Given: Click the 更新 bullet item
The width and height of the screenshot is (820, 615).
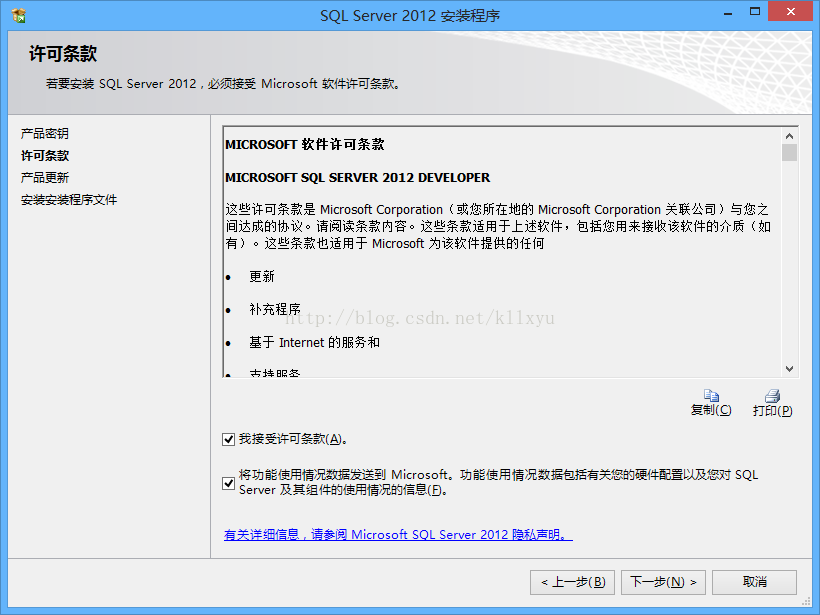Looking at the screenshot, I should pyautogui.click(x=261, y=276).
